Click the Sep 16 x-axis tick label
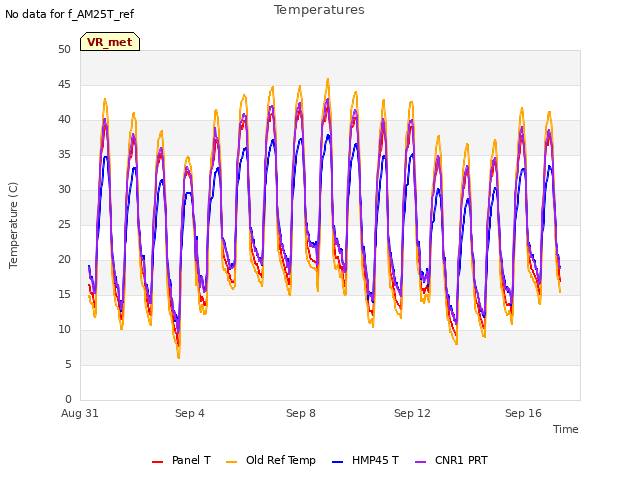Viewport: 640px width, 480px height. pyautogui.click(x=523, y=413)
